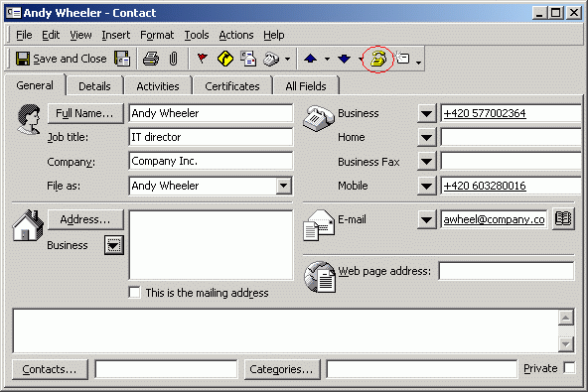Click the telephone icon beside Business
Image resolution: width=588 pixels, height=392 pixels.
tap(319, 118)
